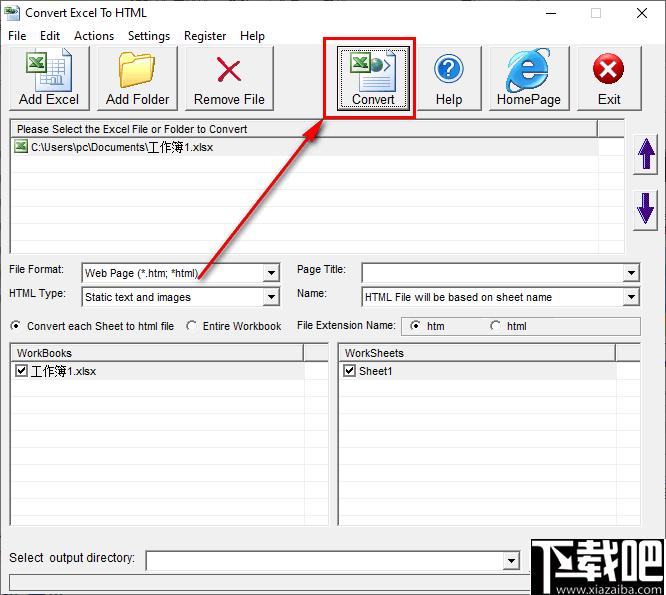Start conversion with the Convert button

click(373, 78)
